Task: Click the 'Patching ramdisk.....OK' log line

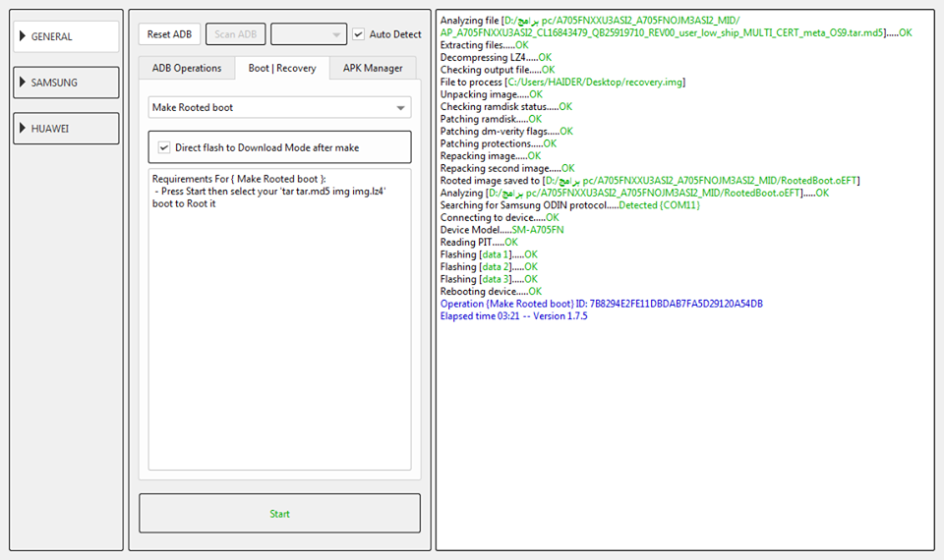Action: click(491, 119)
